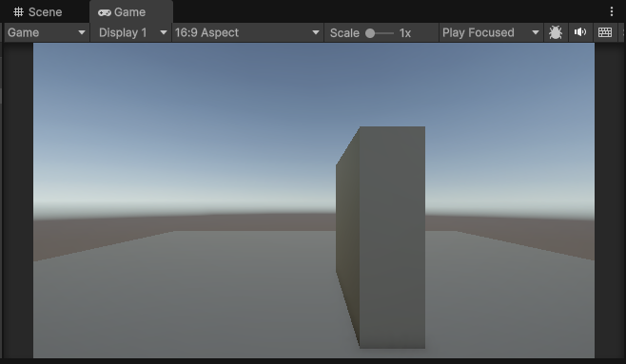
Task: Click the partially visible toolbar button at the right edge
Action: [x=622, y=32]
